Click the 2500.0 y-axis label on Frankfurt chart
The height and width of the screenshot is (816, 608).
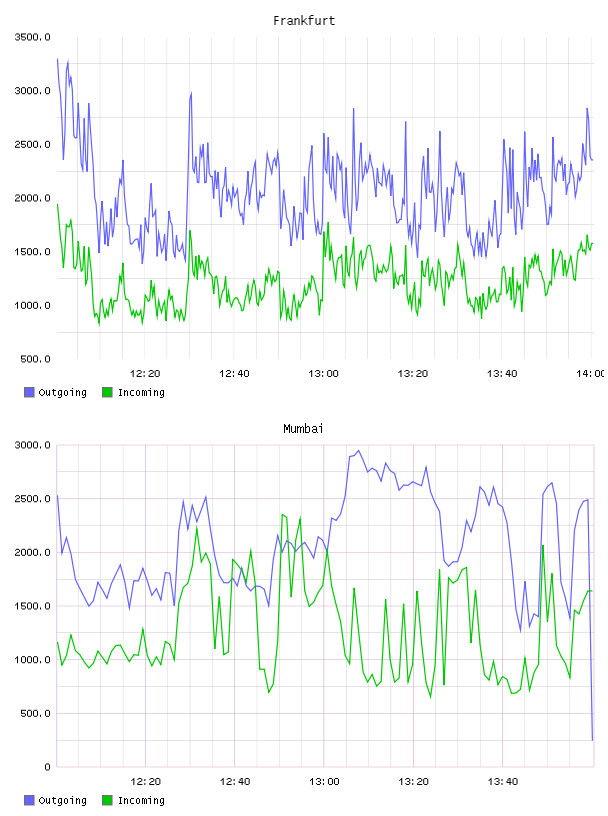coord(32,144)
